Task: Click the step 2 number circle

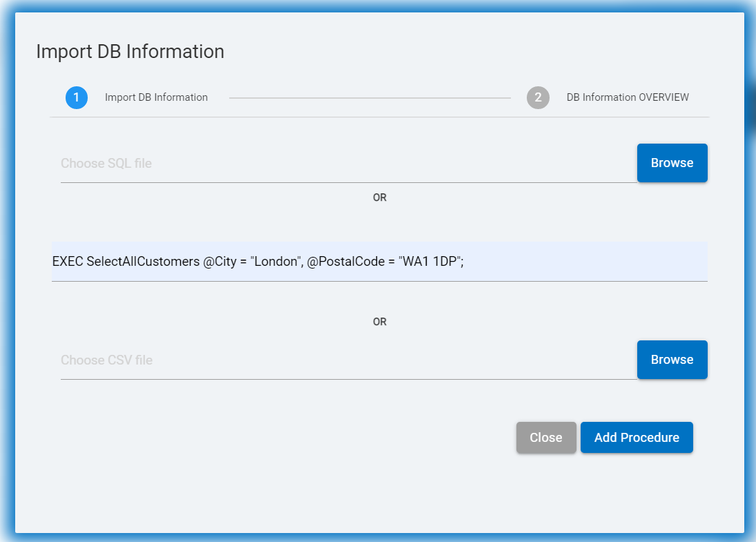Action: 538,97
